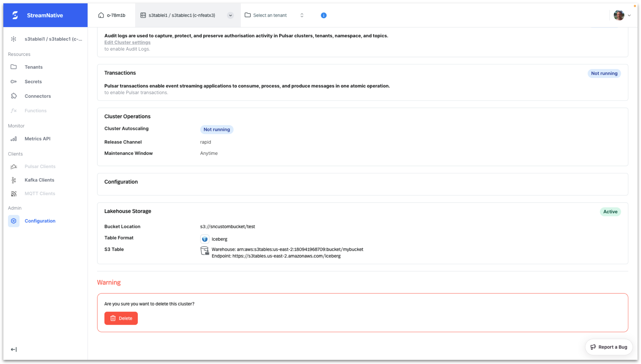This screenshot has height=364, width=641.
Task: Click the Metrics API chart icon
Action: click(14, 139)
